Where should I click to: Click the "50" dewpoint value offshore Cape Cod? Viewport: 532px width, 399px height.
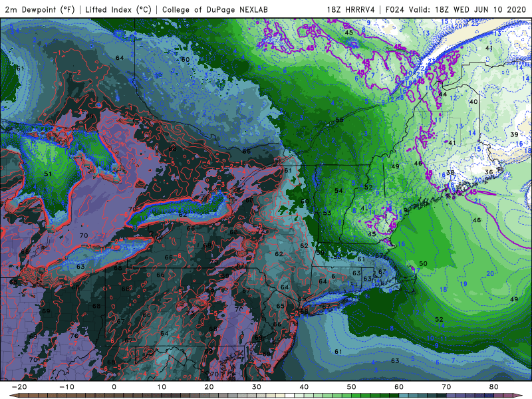423,263
